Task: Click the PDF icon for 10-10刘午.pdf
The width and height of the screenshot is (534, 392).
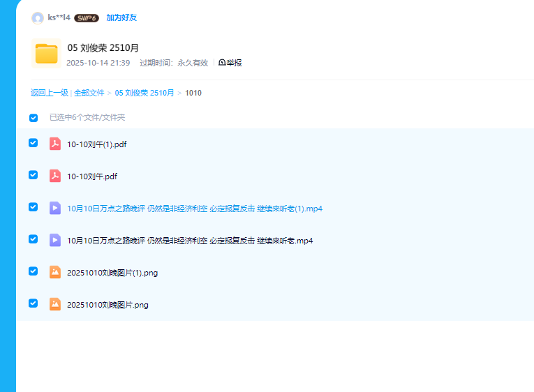Action: point(55,176)
